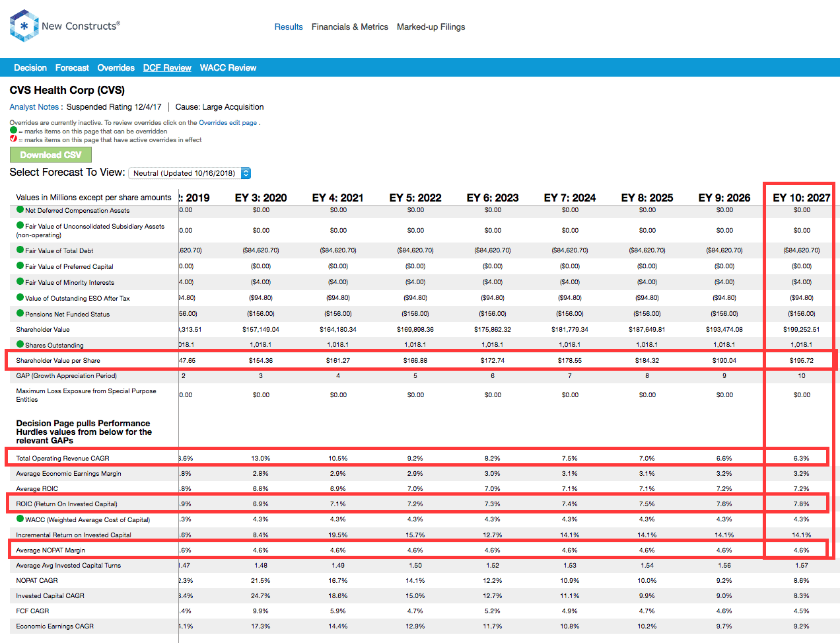This screenshot has height=643, width=840.
Task: Click the Download CSV button
Action: pyautogui.click(x=51, y=155)
